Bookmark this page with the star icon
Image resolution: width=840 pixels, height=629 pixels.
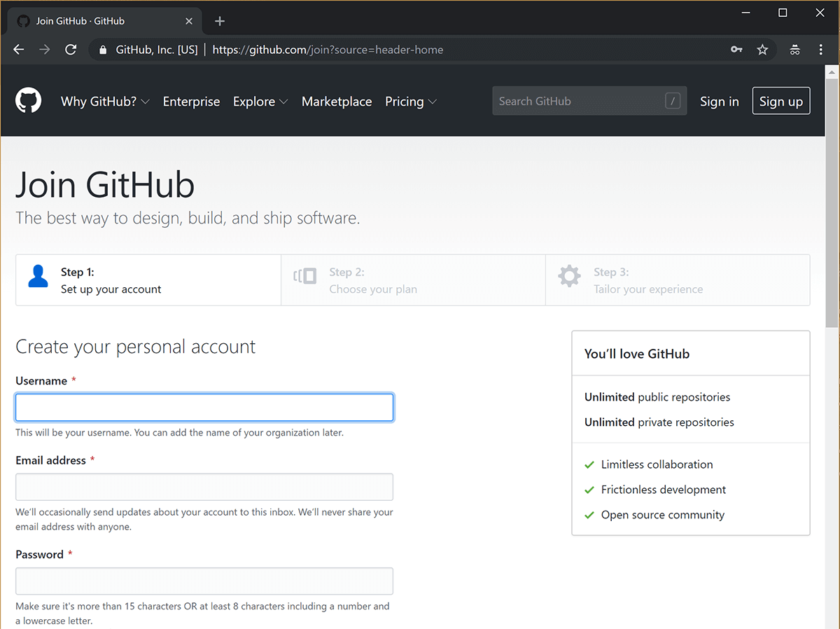pyautogui.click(x=762, y=50)
